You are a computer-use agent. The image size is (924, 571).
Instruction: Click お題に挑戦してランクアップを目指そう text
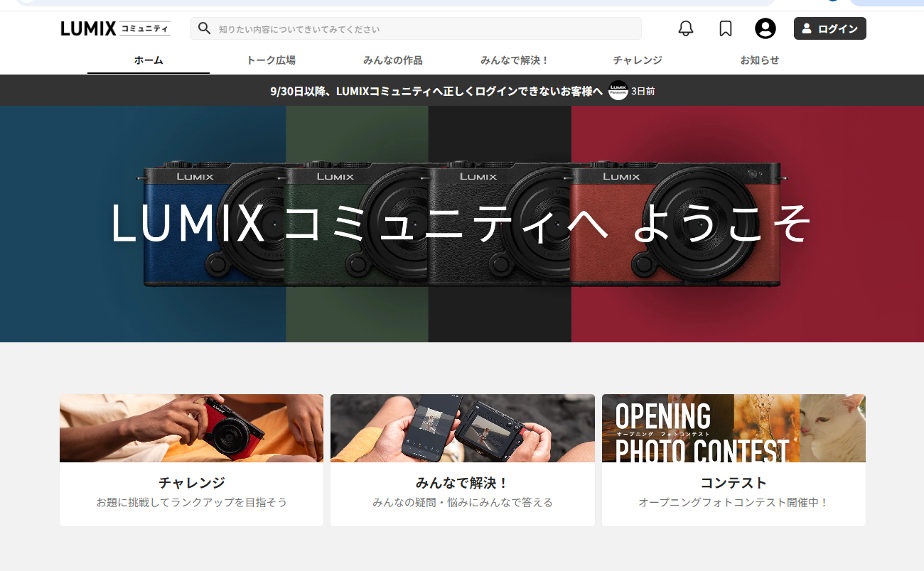[x=192, y=503]
